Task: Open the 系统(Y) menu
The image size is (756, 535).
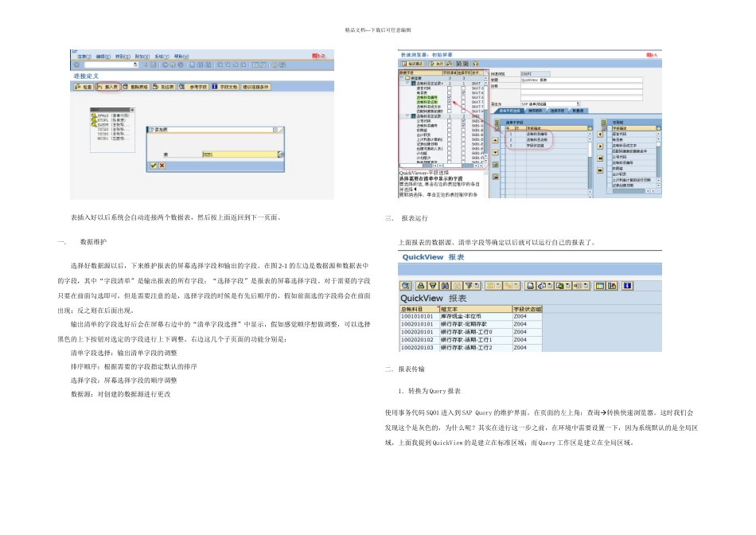Action: coord(162,57)
